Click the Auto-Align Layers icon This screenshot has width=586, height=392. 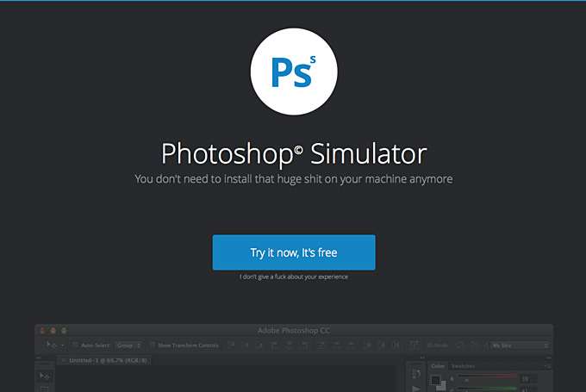pyautogui.click(x=415, y=345)
